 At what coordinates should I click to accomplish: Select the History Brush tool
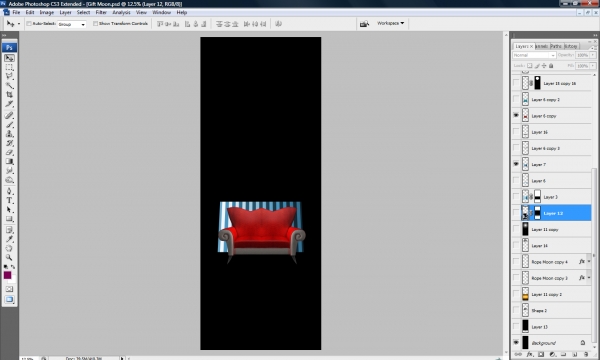click(x=10, y=143)
